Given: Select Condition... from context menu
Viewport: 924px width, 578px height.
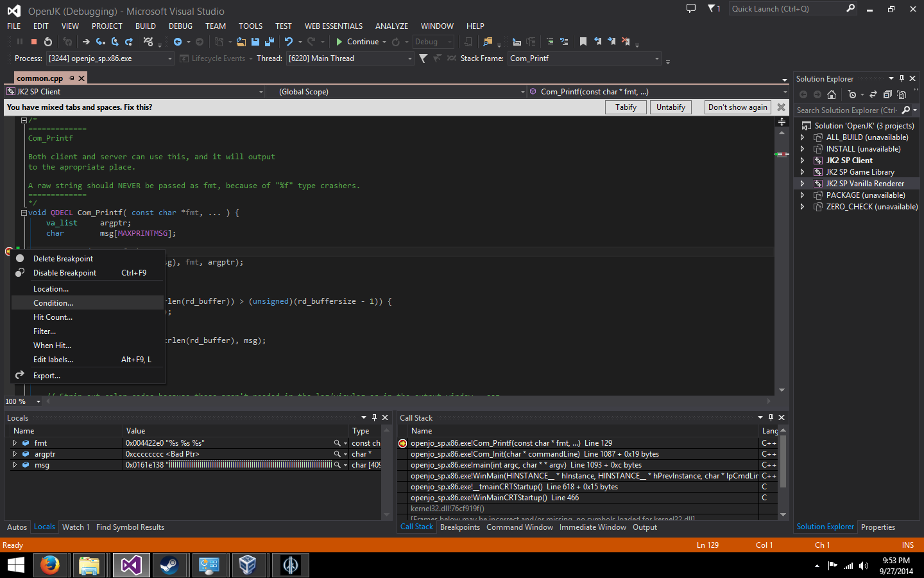Looking at the screenshot, I should pos(88,303).
